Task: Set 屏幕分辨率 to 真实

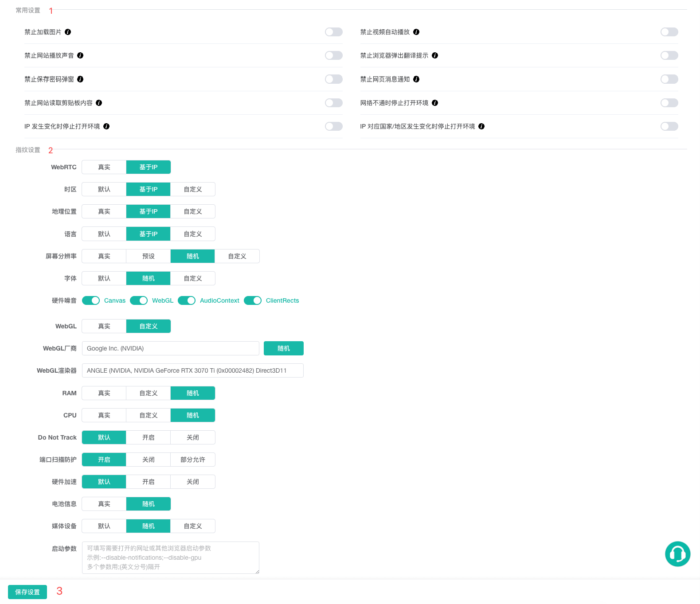Action: click(104, 256)
